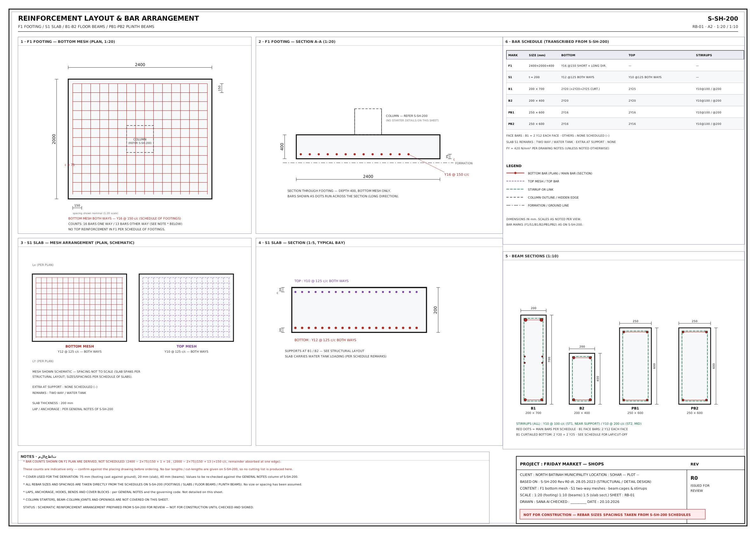Viewport: 756px width, 535px height.
Task: Select the B1 200 × 700 beam section
Action: pos(533,360)
